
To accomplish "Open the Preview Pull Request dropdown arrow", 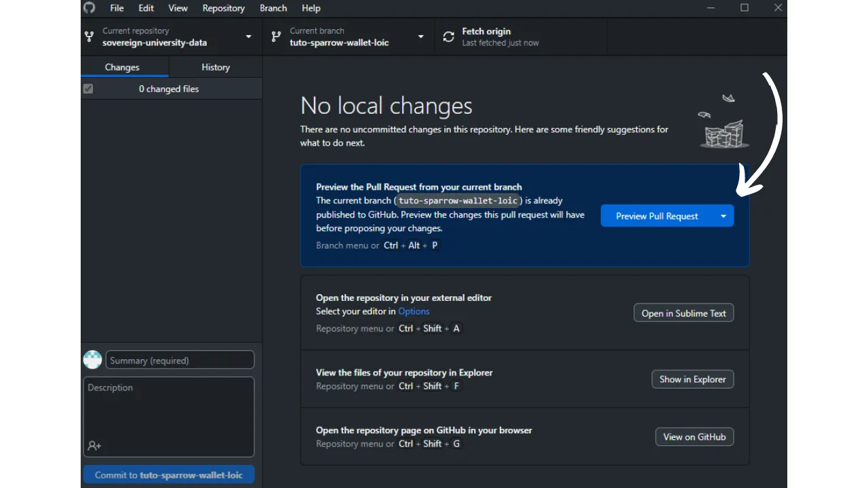I will 724,216.
